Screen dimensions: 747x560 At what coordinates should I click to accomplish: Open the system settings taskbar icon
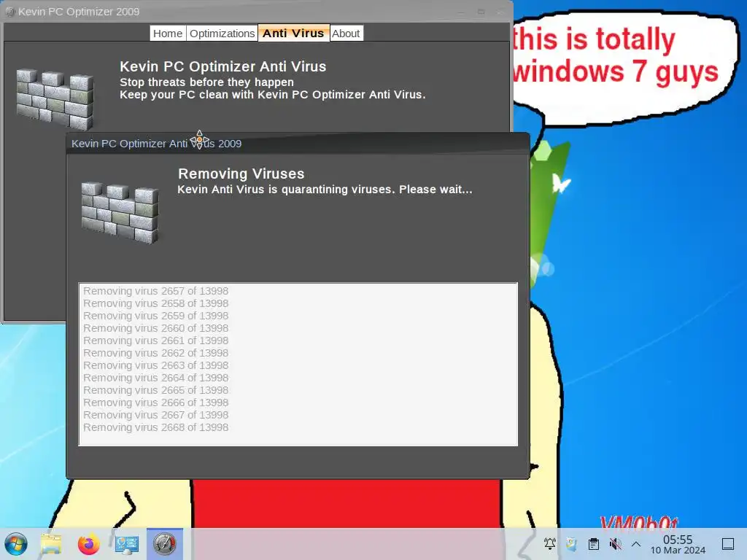[x=127, y=544]
